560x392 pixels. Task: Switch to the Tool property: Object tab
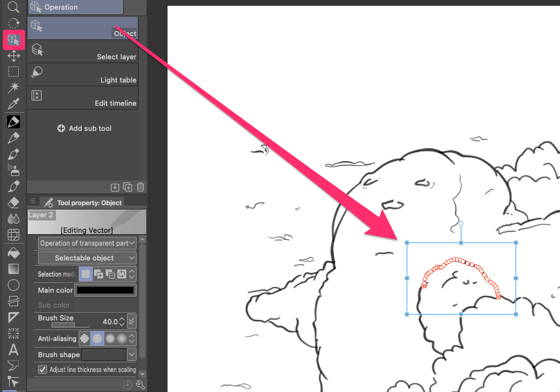coord(83,202)
